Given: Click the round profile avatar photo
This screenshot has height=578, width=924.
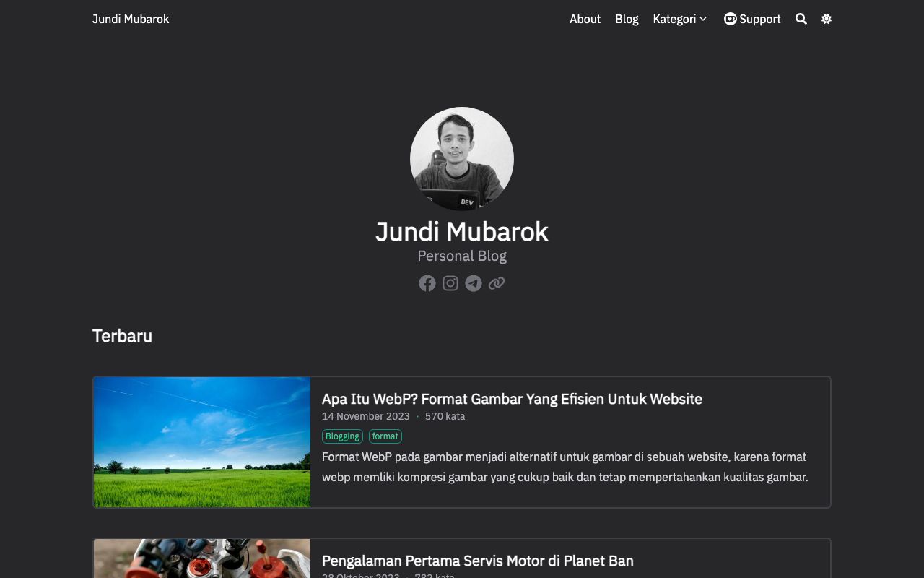Looking at the screenshot, I should click(x=462, y=159).
